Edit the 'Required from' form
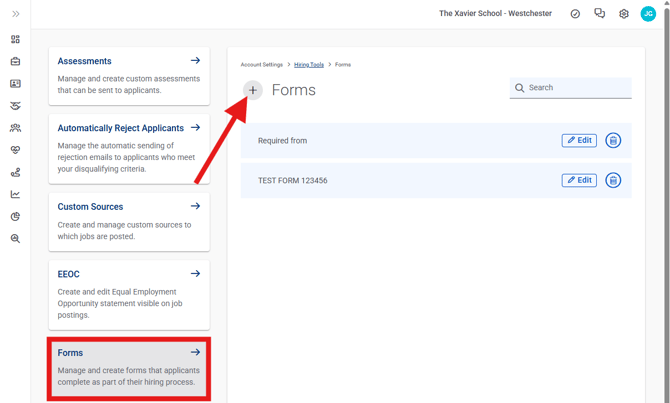Viewport: 670px width, 403px height. tap(579, 140)
